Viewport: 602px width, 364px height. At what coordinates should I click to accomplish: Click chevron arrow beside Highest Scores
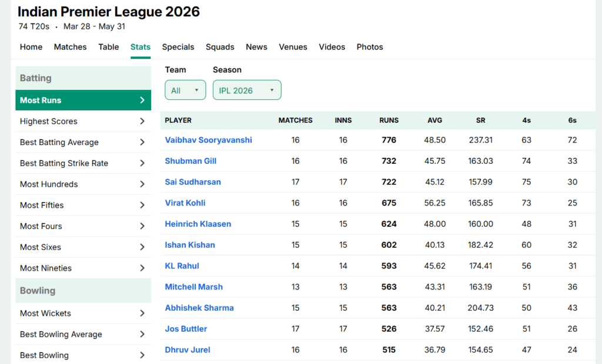[x=142, y=121]
